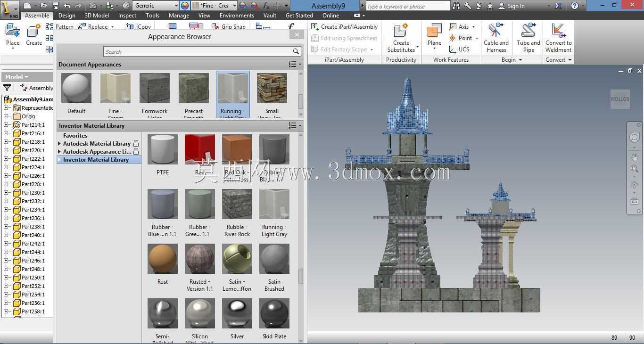Image resolution: width=644 pixels, height=344 pixels.
Task: Click Create Substitutes
Action: pyautogui.click(x=401, y=37)
